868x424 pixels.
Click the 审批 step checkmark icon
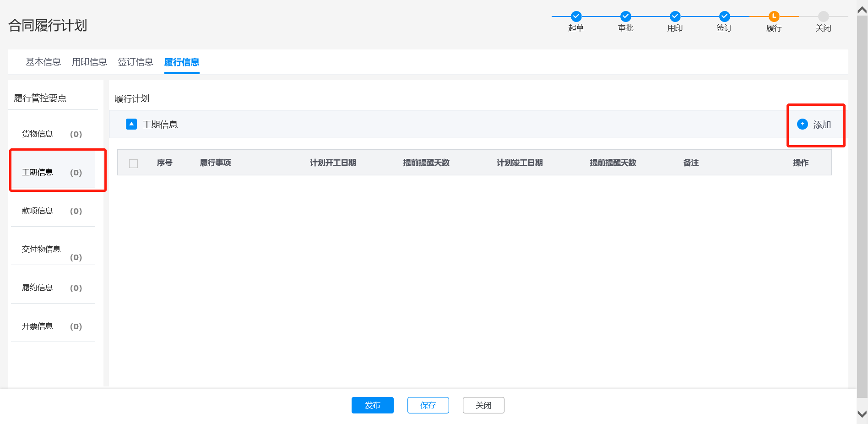[x=625, y=16]
